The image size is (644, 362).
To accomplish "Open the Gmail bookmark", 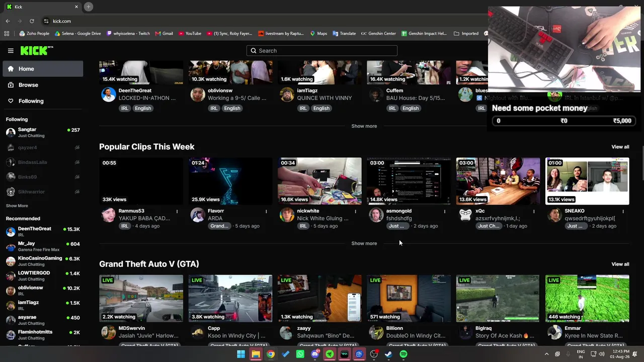I will point(164,34).
